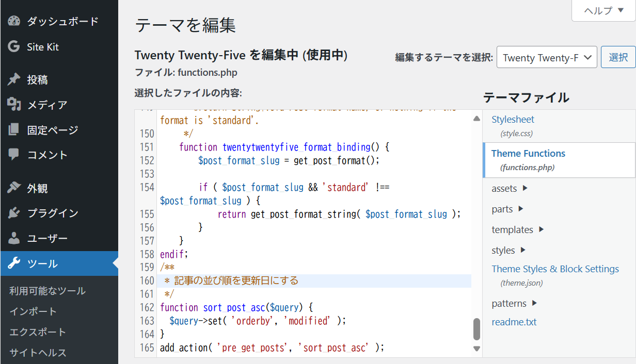Open the readme.txt file
This screenshot has height=364, width=636.
click(514, 322)
